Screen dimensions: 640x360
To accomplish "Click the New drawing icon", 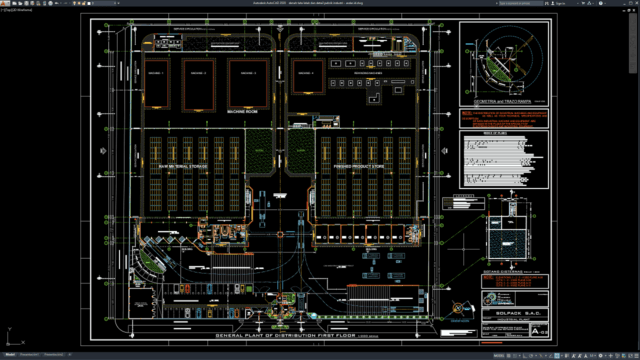I will point(14,3).
